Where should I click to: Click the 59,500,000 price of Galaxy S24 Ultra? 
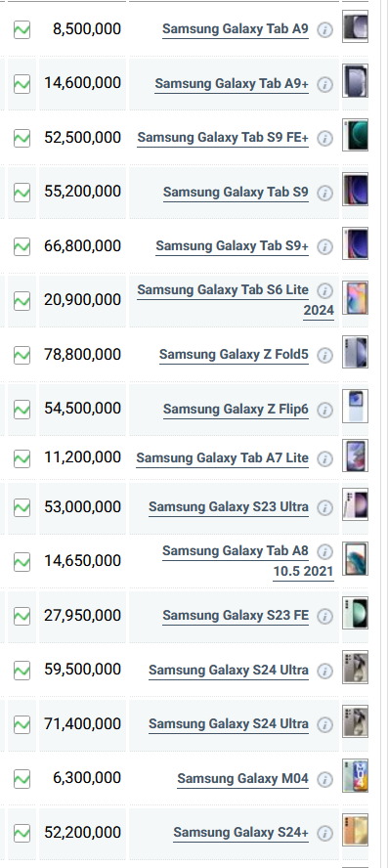[82, 670]
